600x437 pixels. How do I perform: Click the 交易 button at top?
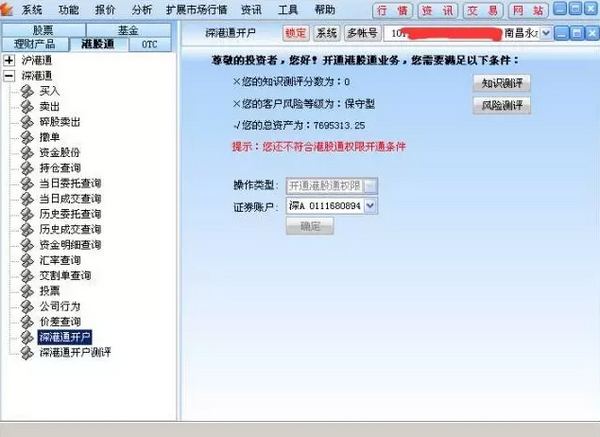tap(483, 10)
